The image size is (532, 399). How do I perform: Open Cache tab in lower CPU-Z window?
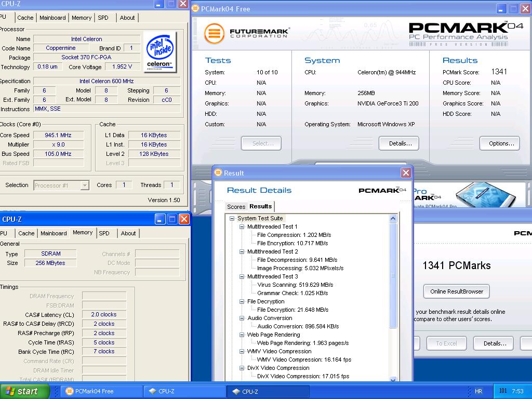[26, 233]
